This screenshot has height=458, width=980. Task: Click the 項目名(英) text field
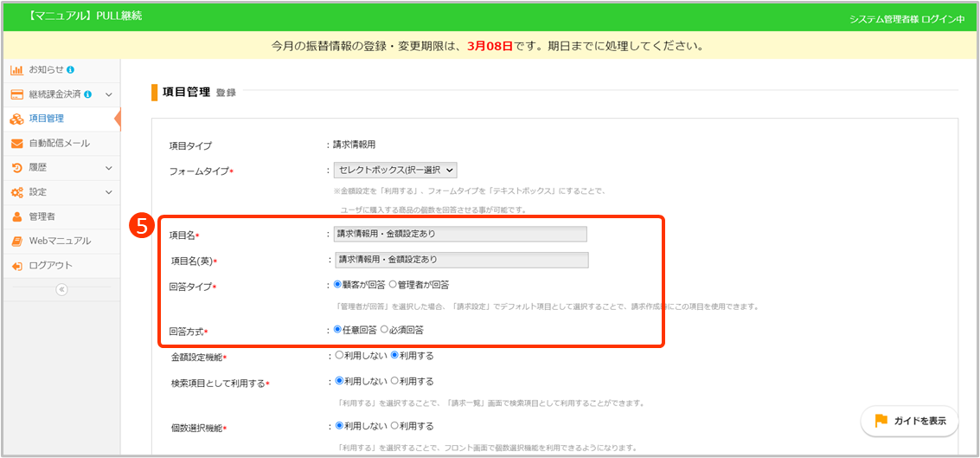coord(461,260)
